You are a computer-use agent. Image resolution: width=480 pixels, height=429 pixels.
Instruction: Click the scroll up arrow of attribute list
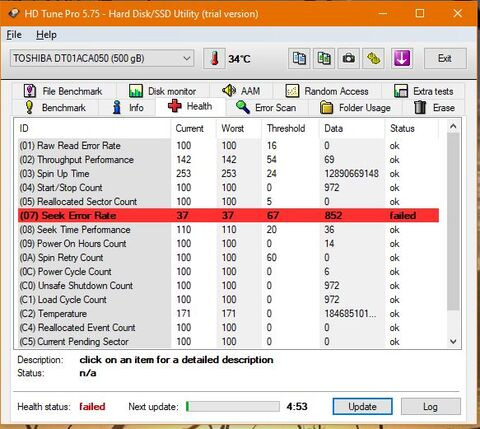(x=453, y=126)
